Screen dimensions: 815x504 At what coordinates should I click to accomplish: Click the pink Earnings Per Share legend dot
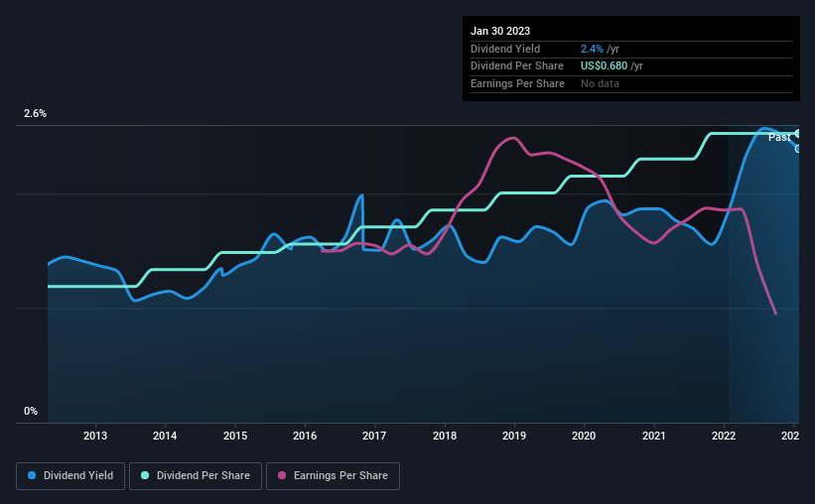282,475
